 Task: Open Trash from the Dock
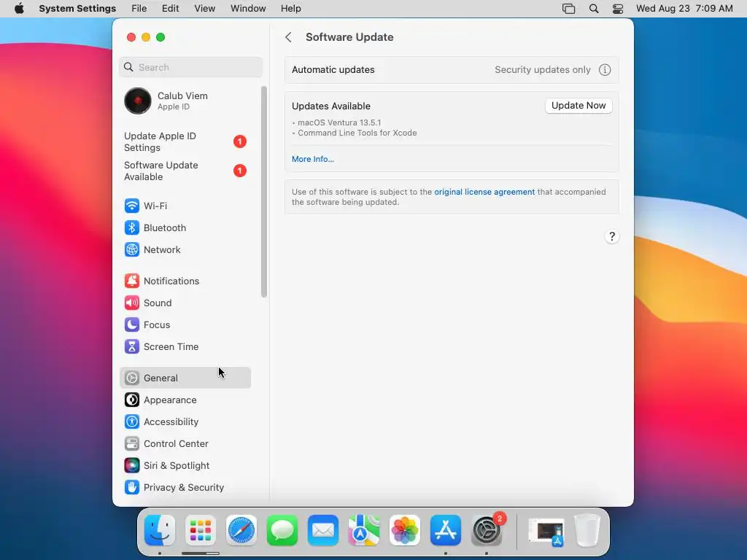click(x=587, y=530)
